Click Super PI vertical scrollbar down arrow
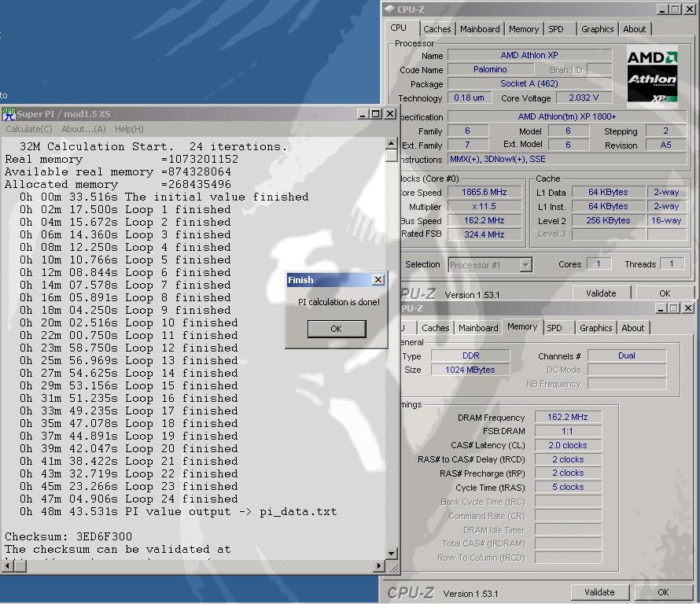 pyautogui.click(x=391, y=554)
